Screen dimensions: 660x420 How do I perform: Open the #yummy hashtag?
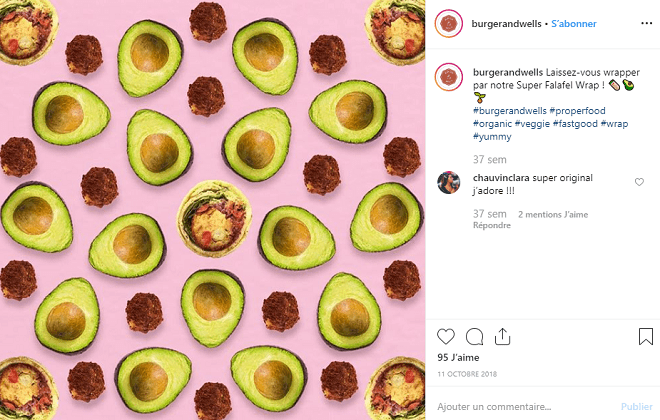(x=492, y=136)
